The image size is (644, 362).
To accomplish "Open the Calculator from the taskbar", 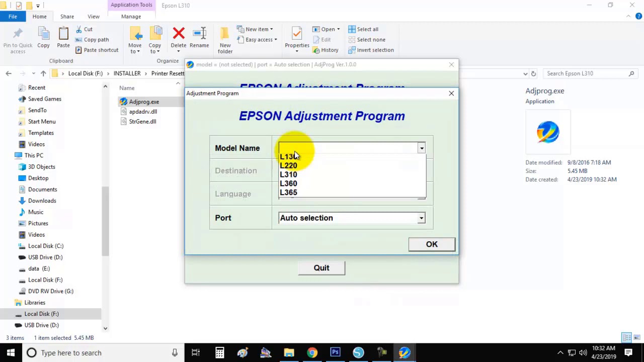I will tap(219, 352).
